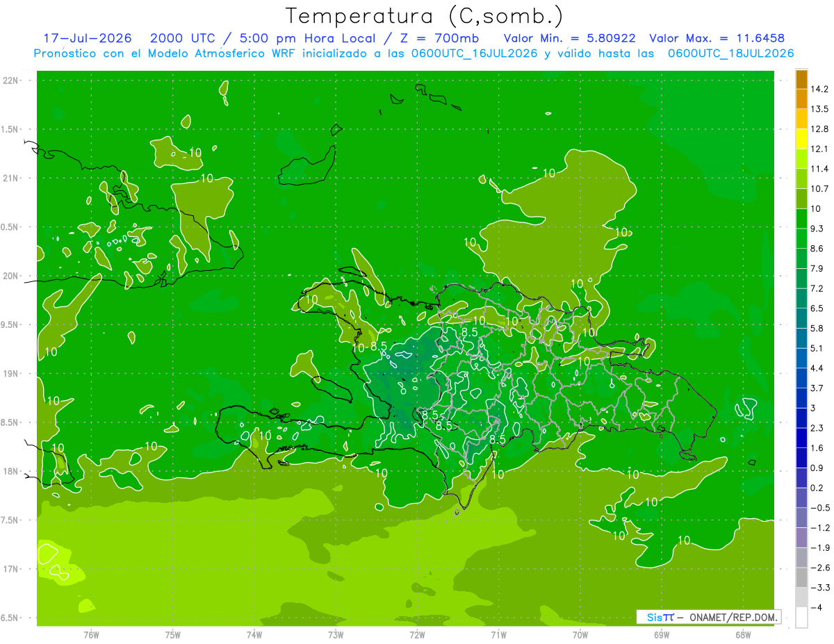The image size is (834, 644).
Task: Click the 18N latitude label
Action: click(11, 471)
